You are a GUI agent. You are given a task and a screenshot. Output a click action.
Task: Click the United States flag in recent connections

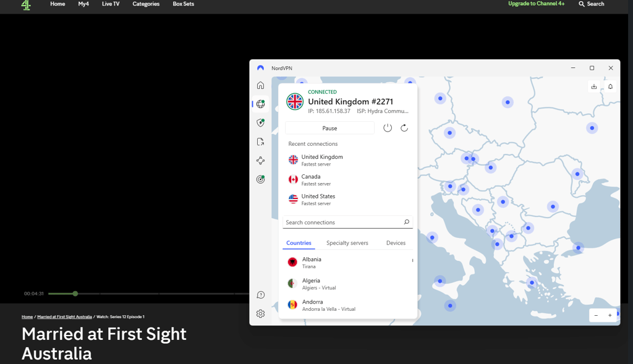coord(293,199)
